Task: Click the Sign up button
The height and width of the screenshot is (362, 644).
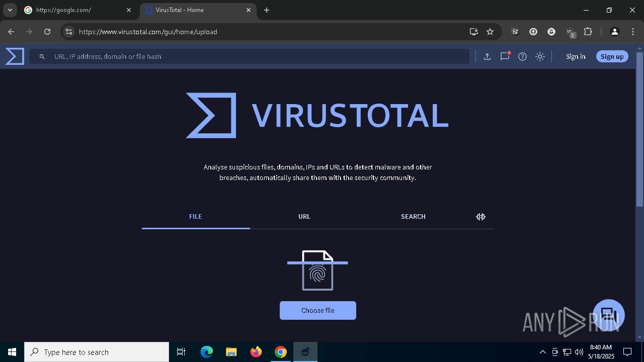Action: pyautogui.click(x=612, y=57)
